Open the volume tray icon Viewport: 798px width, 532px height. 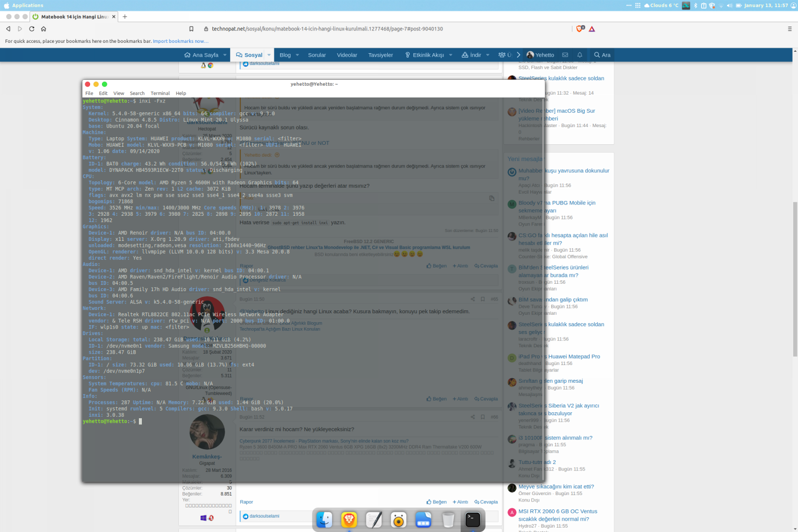pyautogui.click(x=730, y=5)
